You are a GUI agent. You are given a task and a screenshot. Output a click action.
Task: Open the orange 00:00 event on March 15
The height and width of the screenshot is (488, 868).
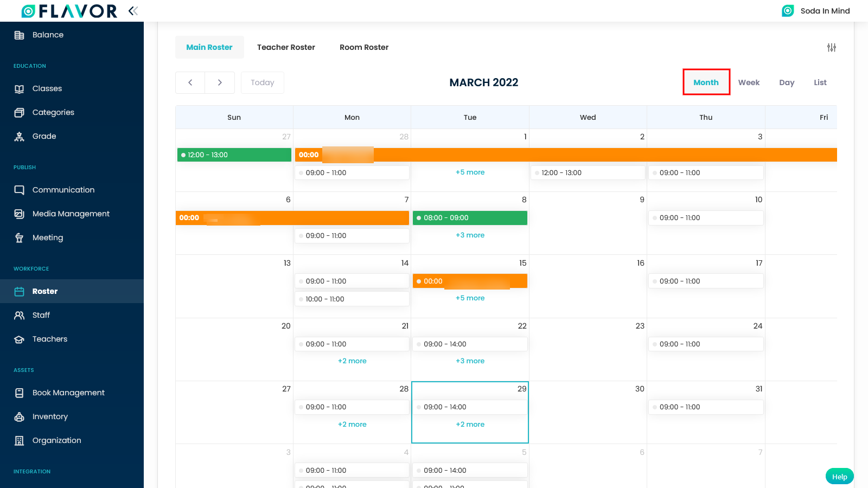[x=470, y=281]
